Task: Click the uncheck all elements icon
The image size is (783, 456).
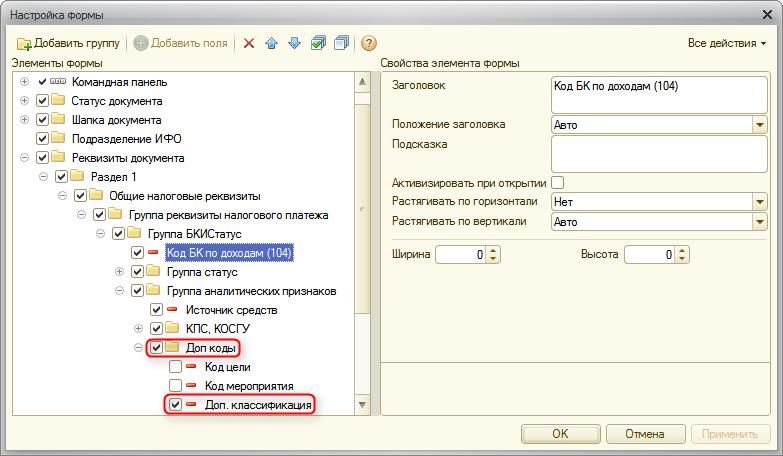Action: coord(342,43)
